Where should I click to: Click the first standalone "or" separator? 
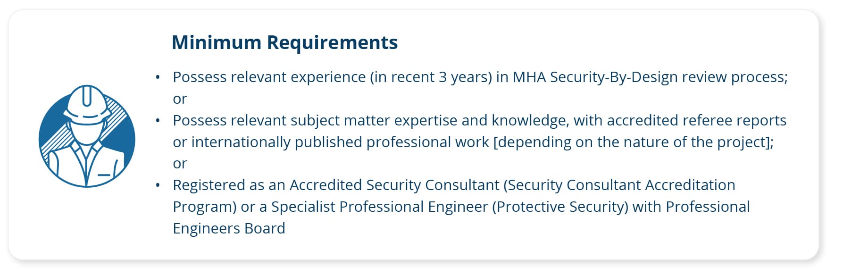tap(180, 99)
